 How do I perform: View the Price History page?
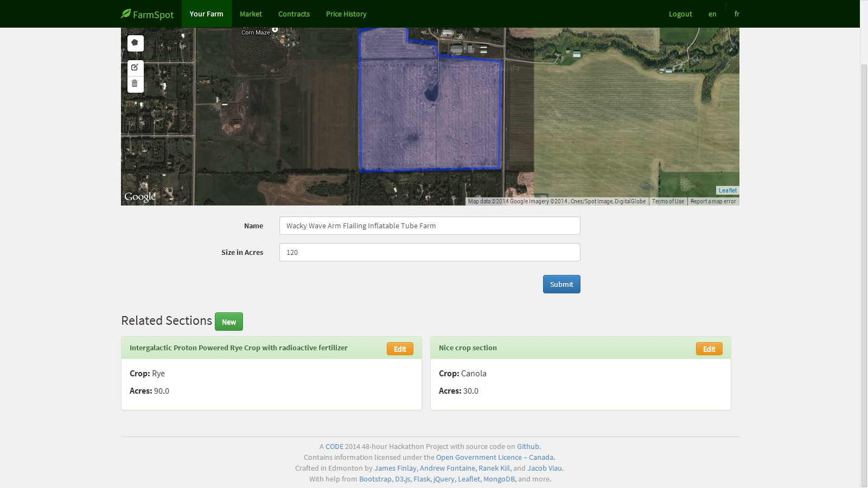346,14
